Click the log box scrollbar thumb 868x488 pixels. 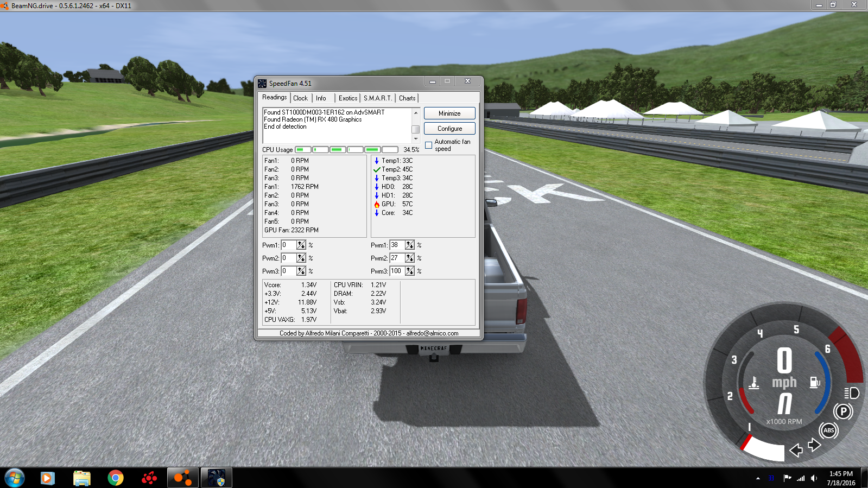pyautogui.click(x=416, y=129)
